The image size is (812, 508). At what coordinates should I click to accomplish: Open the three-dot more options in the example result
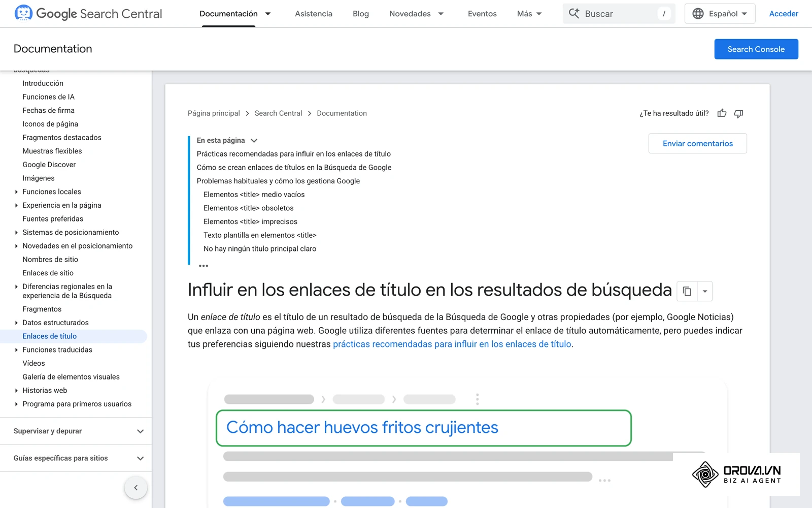(477, 399)
